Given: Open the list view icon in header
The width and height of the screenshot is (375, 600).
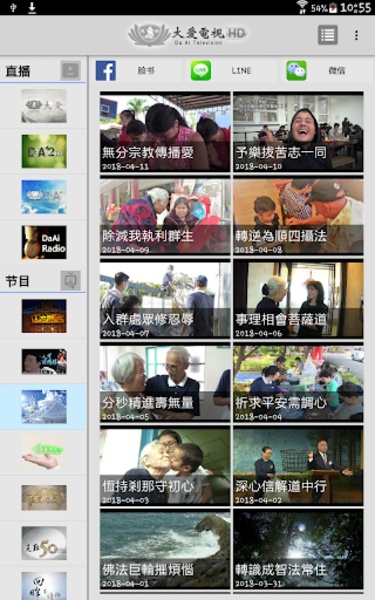Looking at the screenshot, I should [x=328, y=35].
